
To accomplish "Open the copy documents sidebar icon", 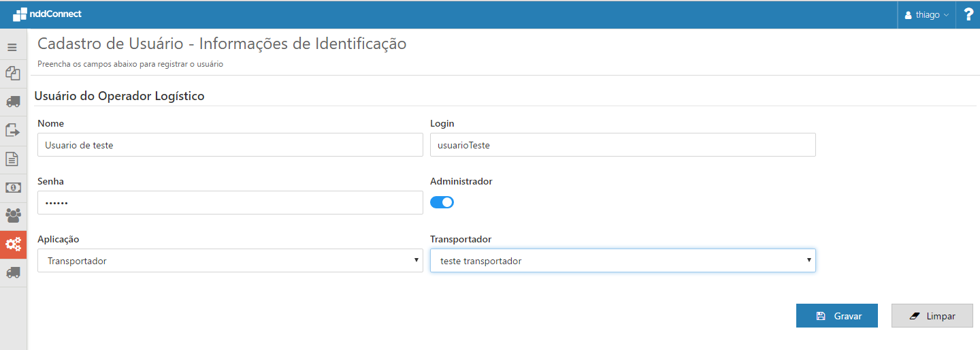I will click(12, 73).
